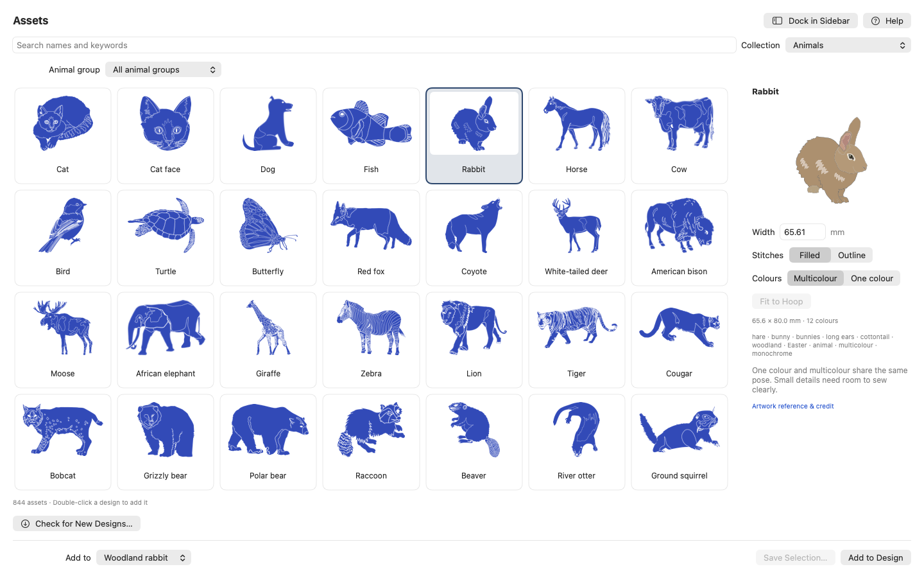This screenshot has width=924, height=578.
Task: Switch colours to One colour
Action: [x=872, y=278]
